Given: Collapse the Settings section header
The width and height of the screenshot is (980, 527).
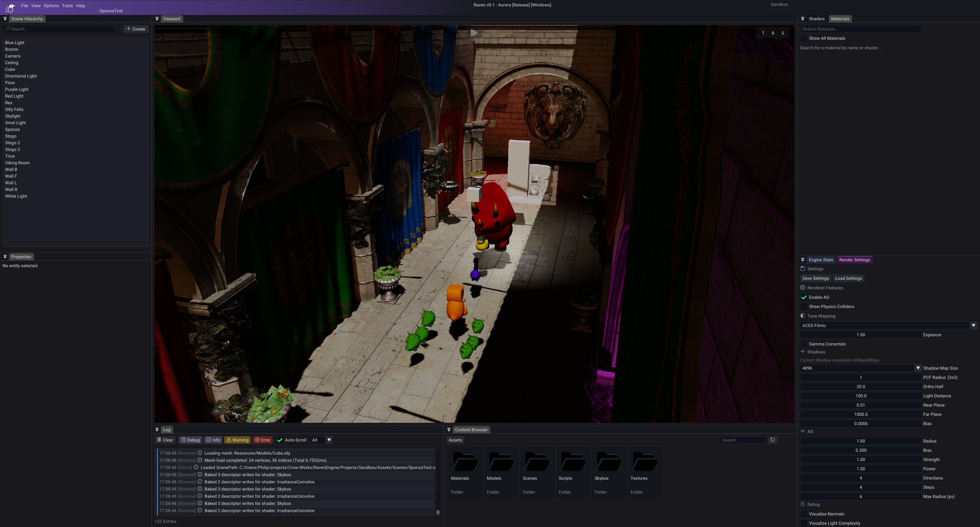Looking at the screenshot, I should 812,269.
